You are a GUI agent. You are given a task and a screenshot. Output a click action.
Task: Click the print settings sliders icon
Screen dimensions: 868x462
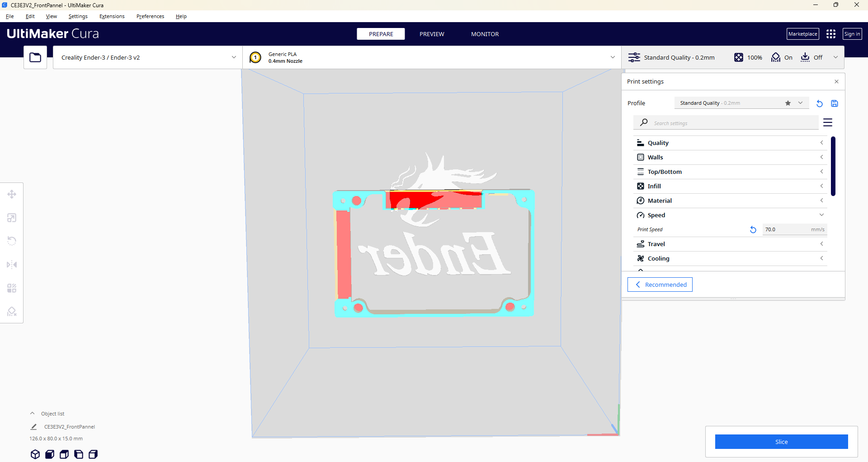634,57
